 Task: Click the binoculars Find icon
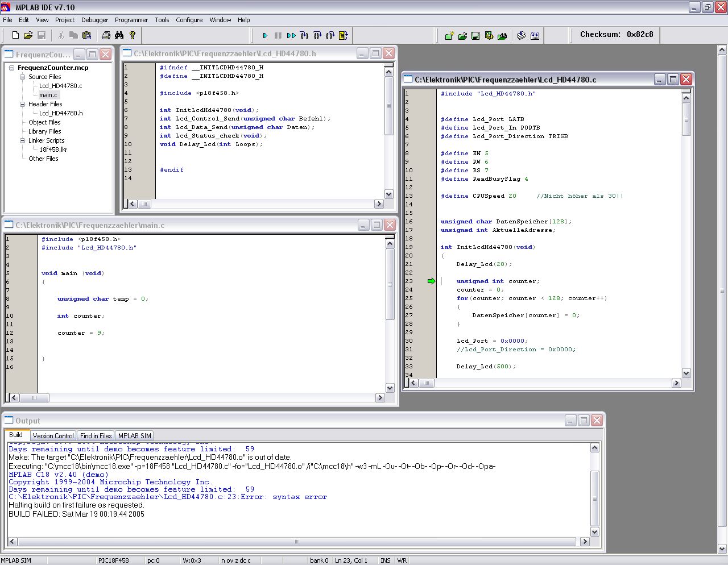[119, 35]
